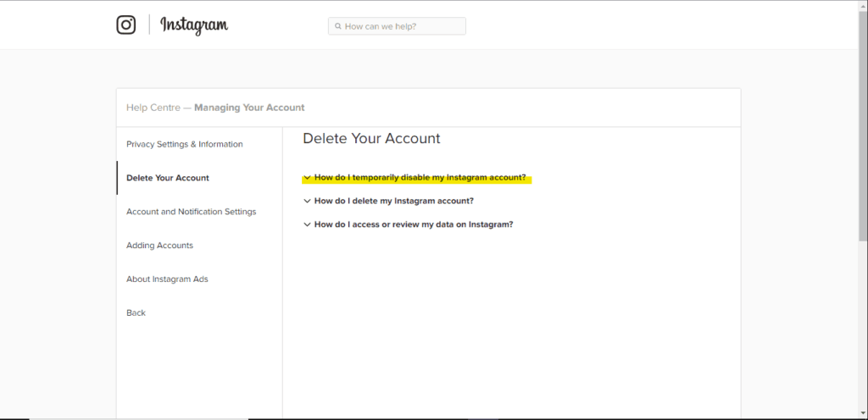Expand chevron beside temporarily disable account question
868x420 pixels.
click(307, 178)
